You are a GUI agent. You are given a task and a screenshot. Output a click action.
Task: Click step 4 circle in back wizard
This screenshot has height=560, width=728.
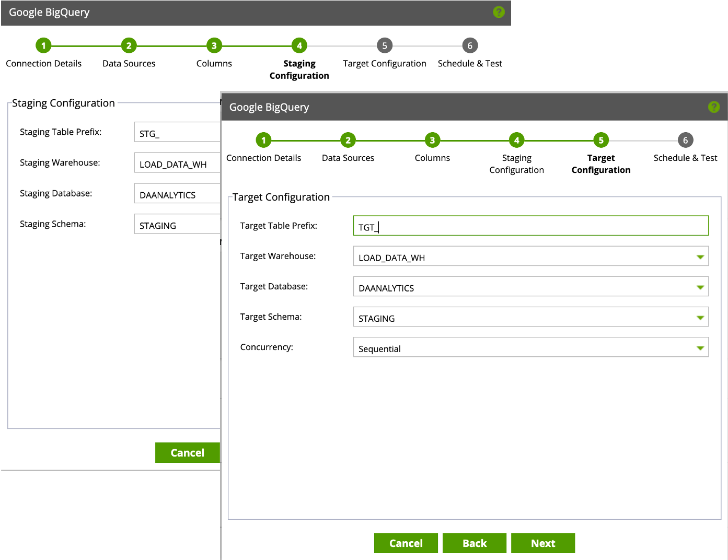pyautogui.click(x=299, y=45)
